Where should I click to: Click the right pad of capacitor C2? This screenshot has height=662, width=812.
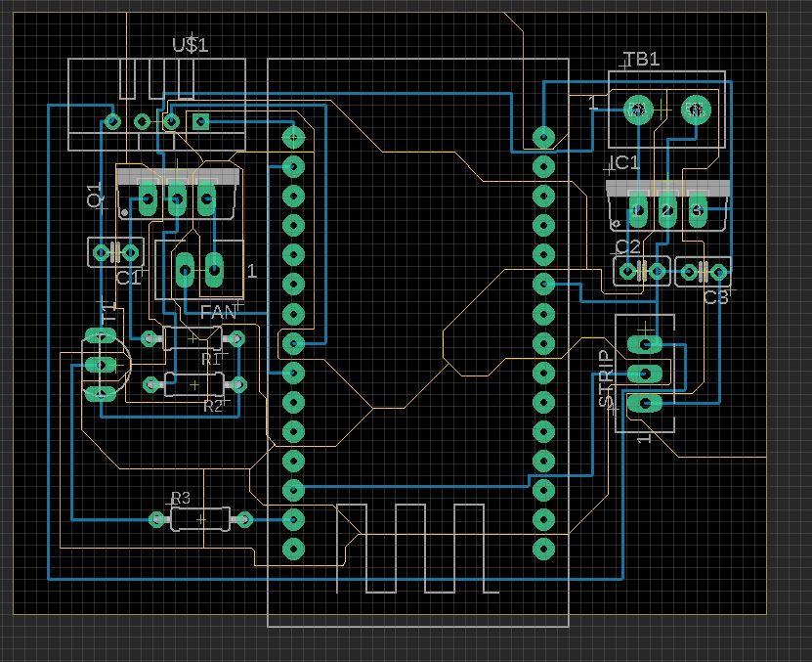(x=658, y=271)
